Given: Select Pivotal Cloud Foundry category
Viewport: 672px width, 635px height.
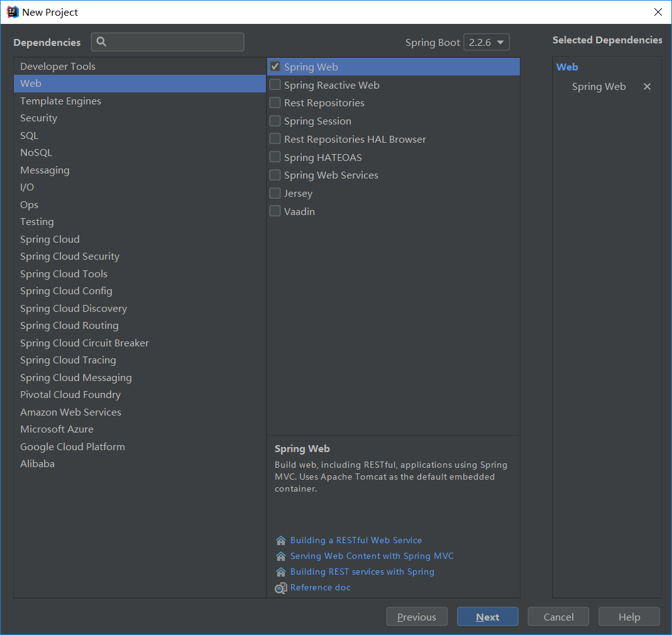Looking at the screenshot, I should click(140, 395).
